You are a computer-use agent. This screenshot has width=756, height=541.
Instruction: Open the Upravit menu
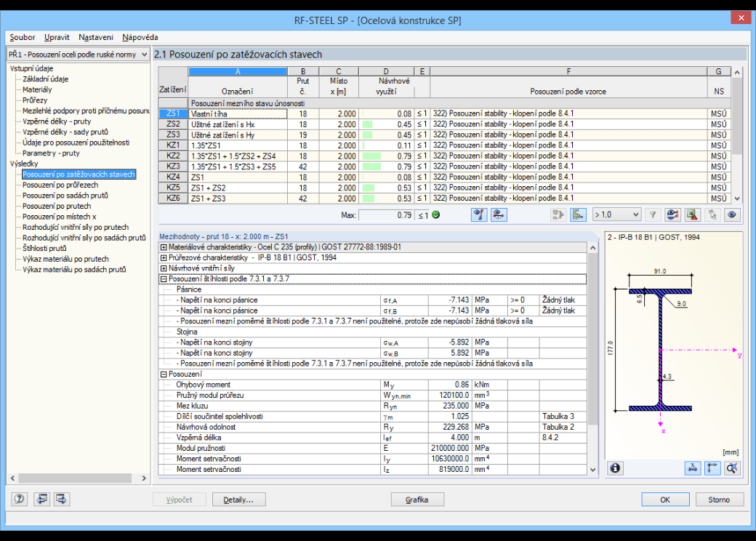pyautogui.click(x=57, y=37)
